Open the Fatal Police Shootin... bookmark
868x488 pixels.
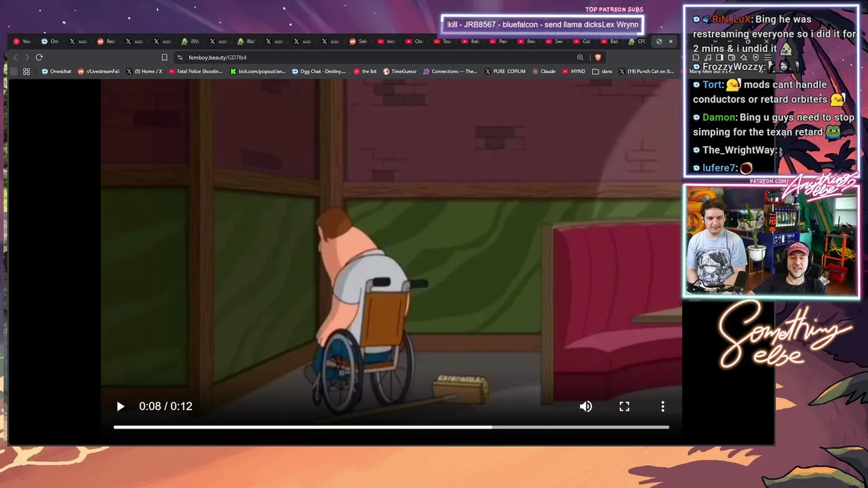click(195, 71)
